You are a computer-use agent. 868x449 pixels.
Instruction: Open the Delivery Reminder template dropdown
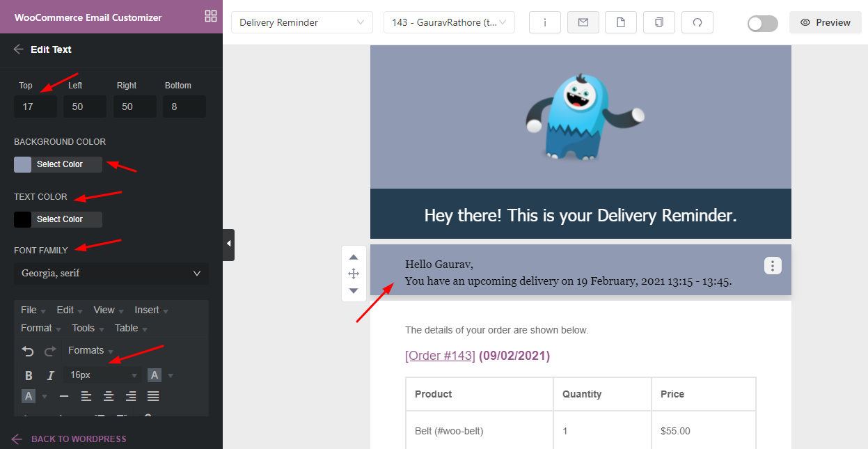pos(301,22)
